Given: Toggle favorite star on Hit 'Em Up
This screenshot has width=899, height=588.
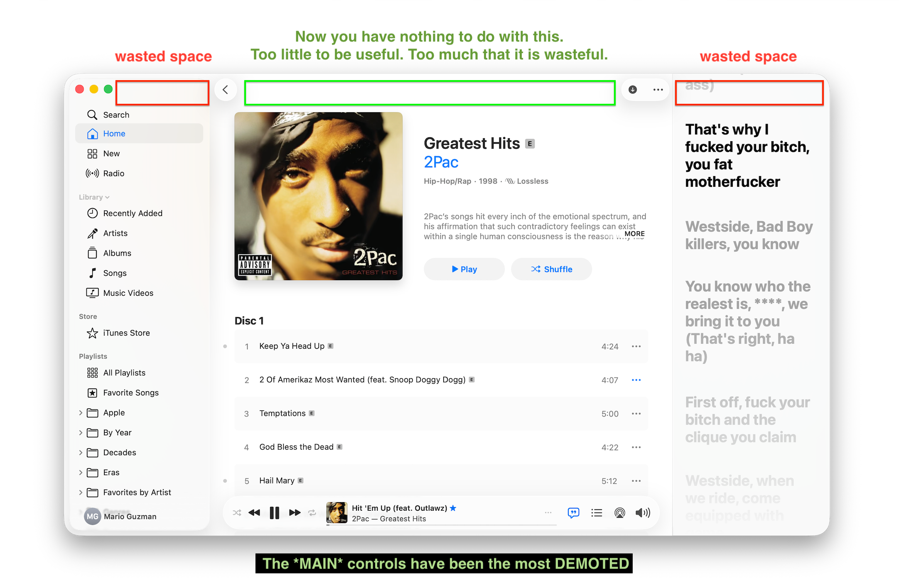Looking at the screenshot, I should [453, 508].
